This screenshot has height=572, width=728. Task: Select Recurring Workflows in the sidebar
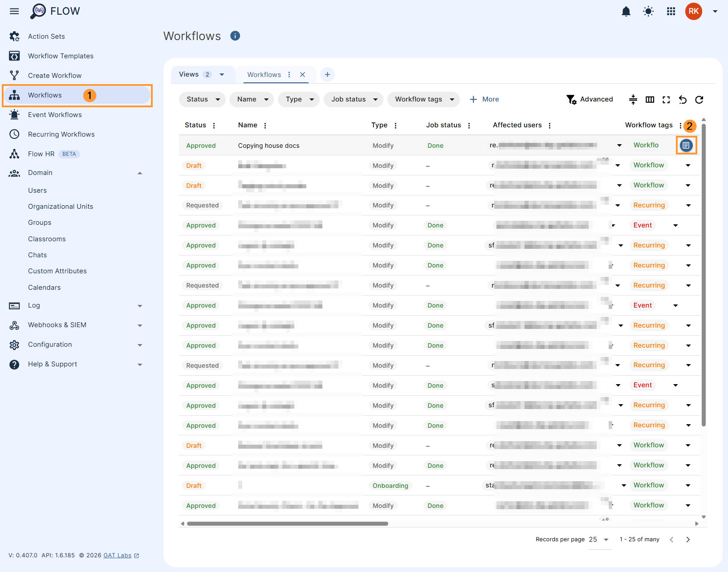61,134
